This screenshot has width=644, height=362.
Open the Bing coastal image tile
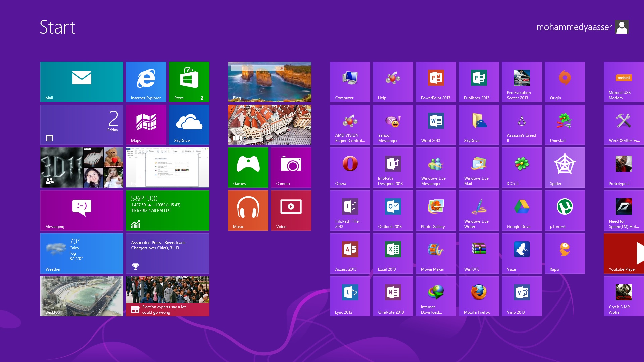point(270,82)
